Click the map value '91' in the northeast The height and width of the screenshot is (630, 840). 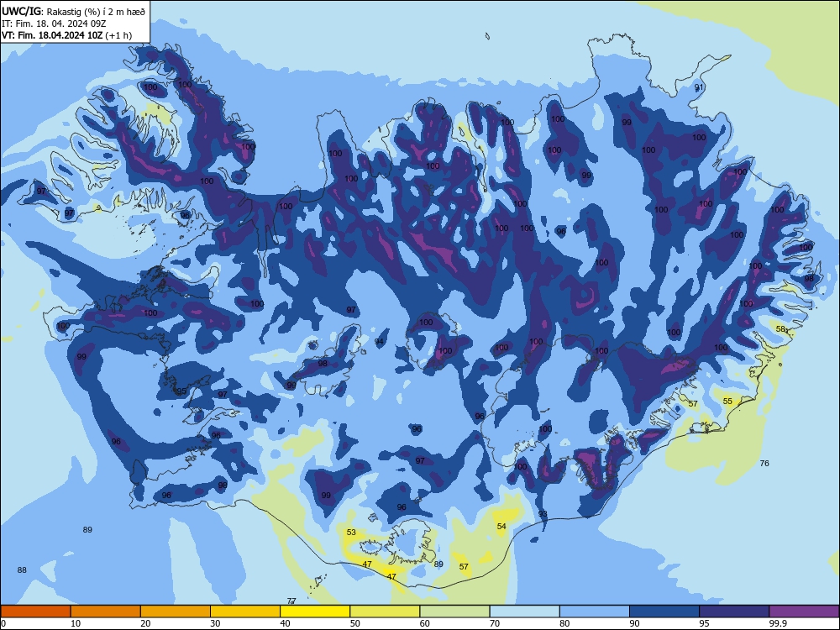699,87
